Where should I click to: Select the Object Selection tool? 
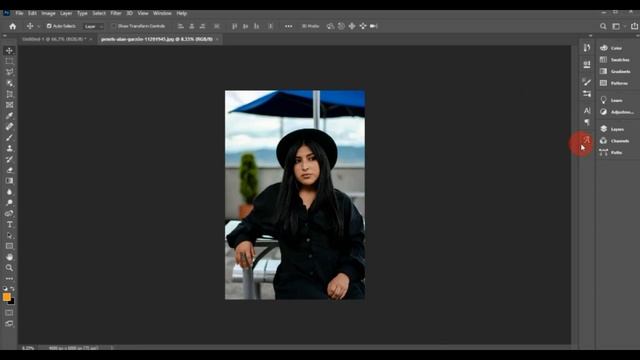point(9,83)
